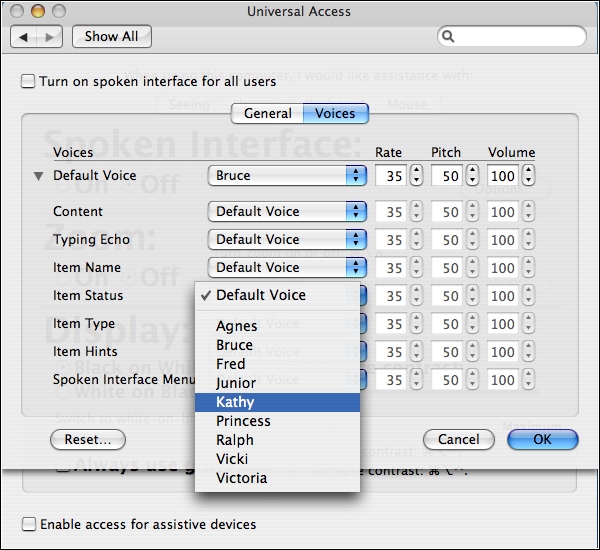The width and height of the screenshot is (600, 550).
Task: Minimize the Universal Access window
Action: (38, 11)
